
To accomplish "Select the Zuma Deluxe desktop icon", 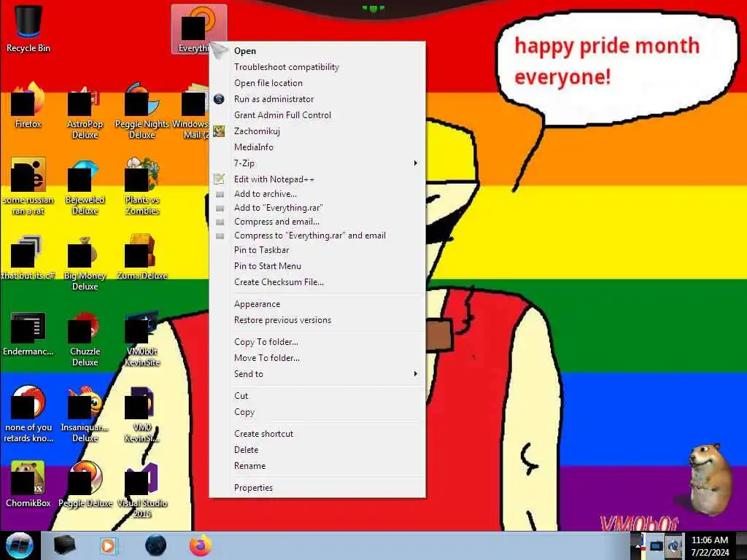I will [142, 257].
